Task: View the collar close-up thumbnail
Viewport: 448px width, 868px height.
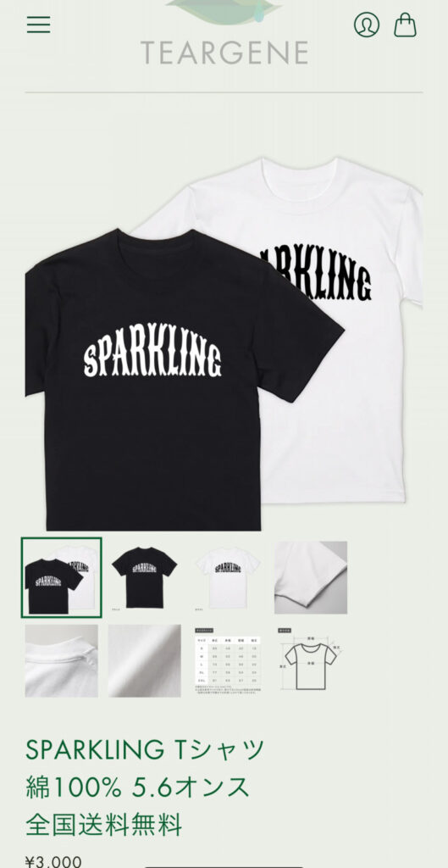Action: point(61,661)
